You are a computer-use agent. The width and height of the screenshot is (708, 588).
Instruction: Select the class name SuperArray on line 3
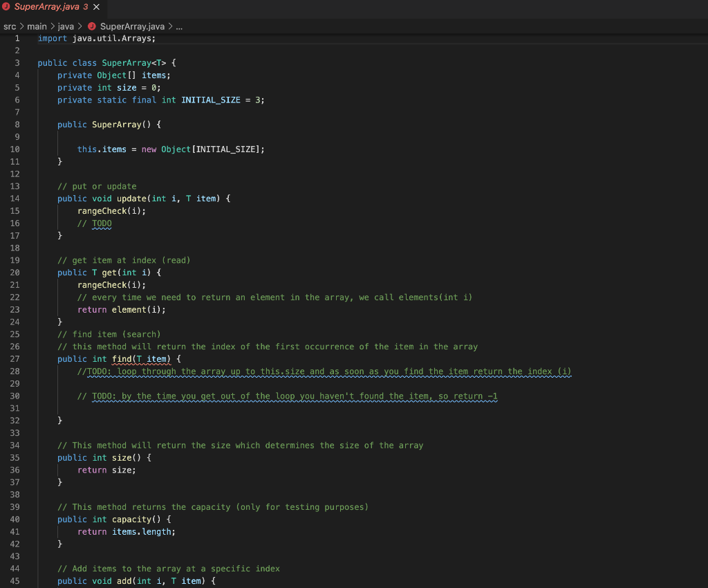[x=127, y=62]
